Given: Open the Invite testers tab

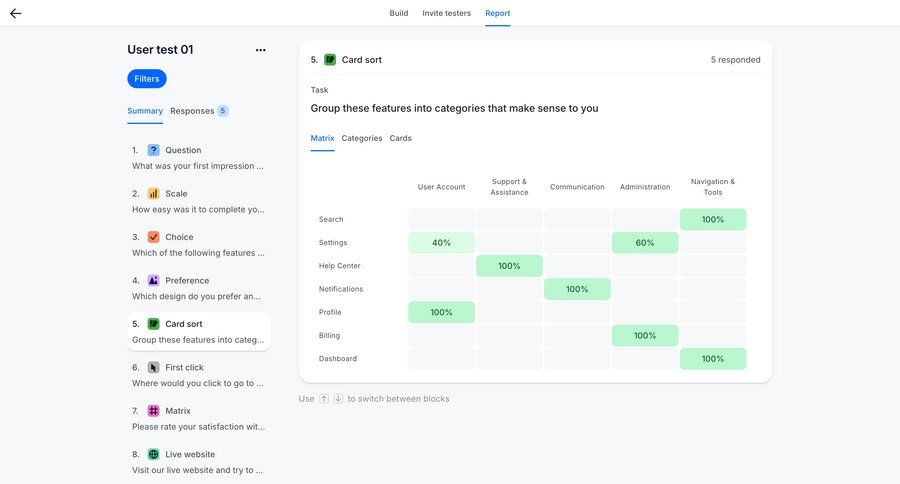Looking at the screenshot, I should click(447, 13).
